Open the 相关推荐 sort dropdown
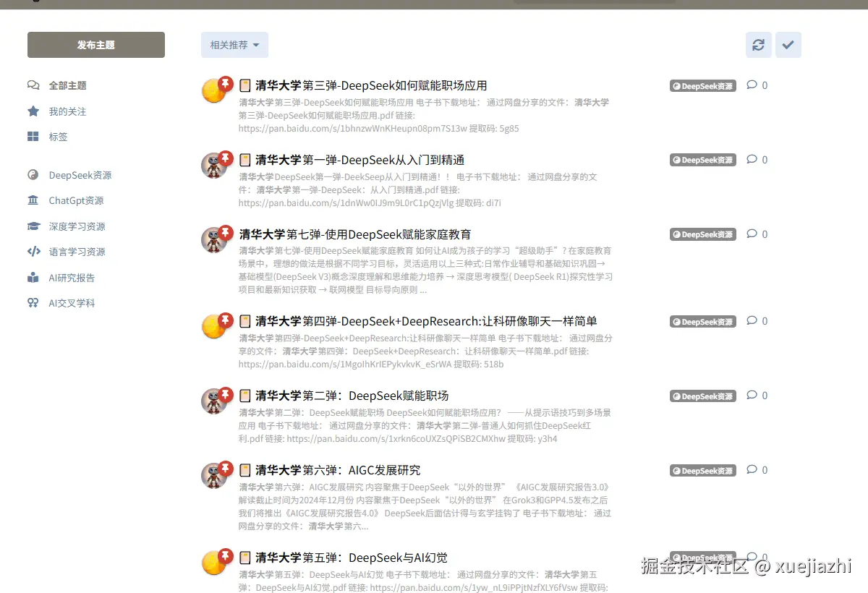The height and width of the screenshot is (593, 868). pos(235,45)
